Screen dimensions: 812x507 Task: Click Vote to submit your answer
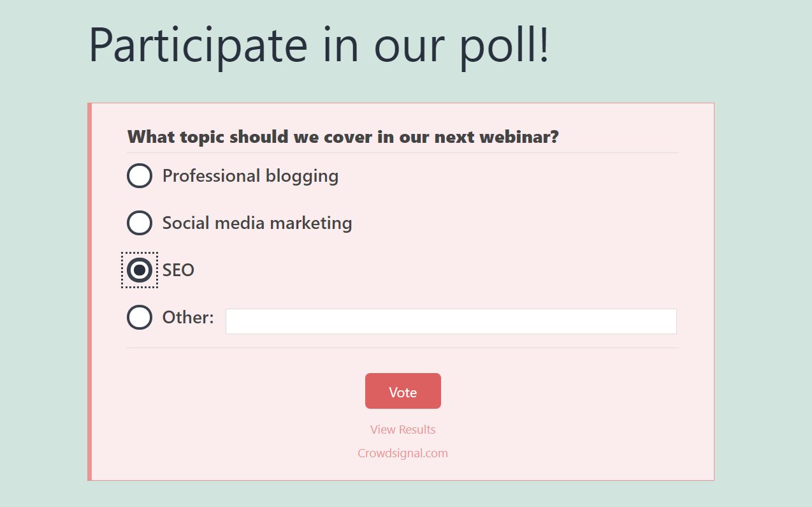403,391
